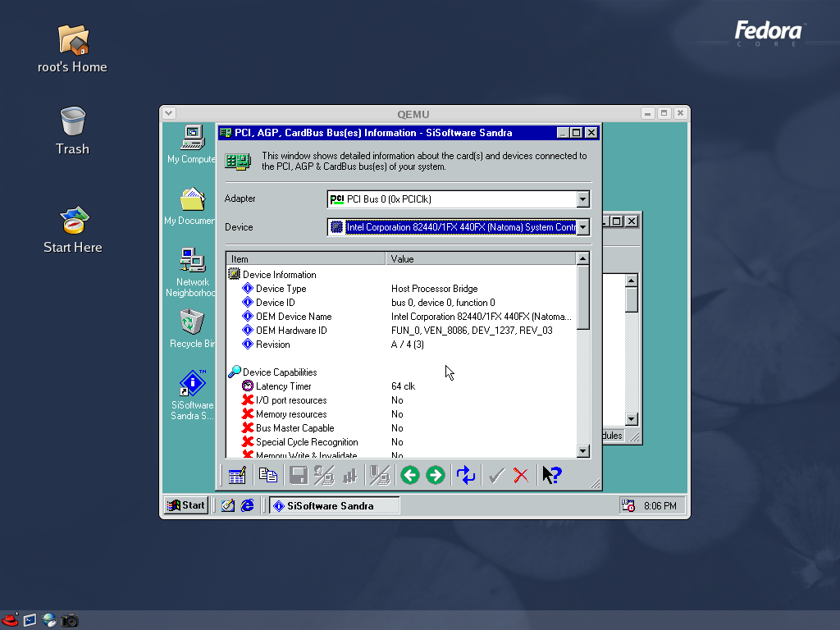Viewport: 840px width, 630px height.
Task: Click the What's This help pointer icon
Action: (552, 475)
